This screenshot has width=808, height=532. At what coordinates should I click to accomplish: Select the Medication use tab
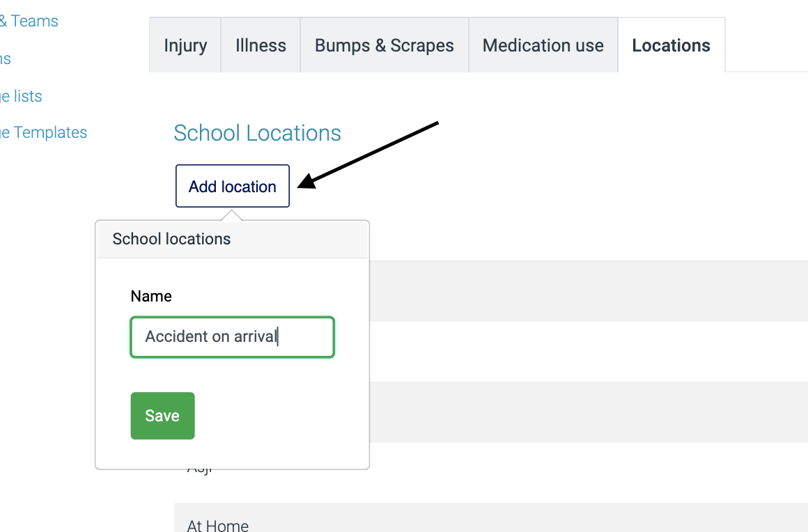(543, 45)
